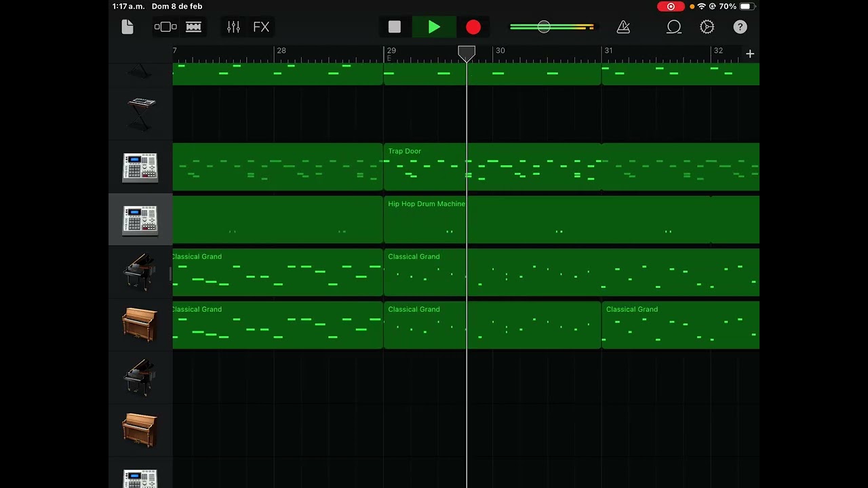Stop playback with the square button
This screenshot has width=868, height=488.
click(395, 27)
